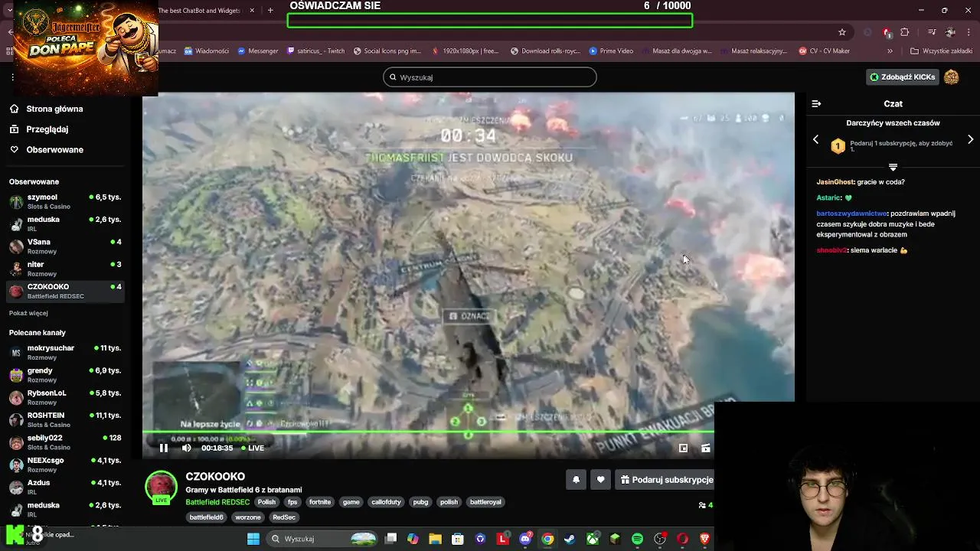The image size is (980, 551).
Task: Open Battlefield REDSEC category link
Action: [x=217, y=502]
